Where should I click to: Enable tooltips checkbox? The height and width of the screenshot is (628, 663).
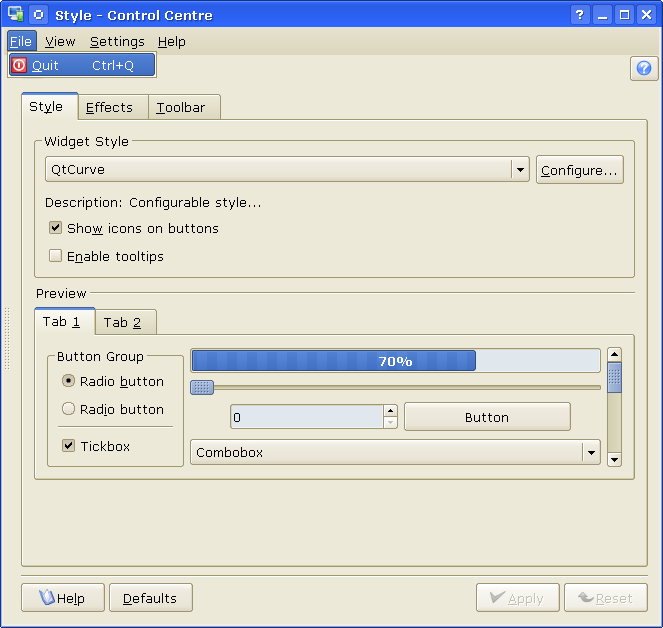(55, 256)
